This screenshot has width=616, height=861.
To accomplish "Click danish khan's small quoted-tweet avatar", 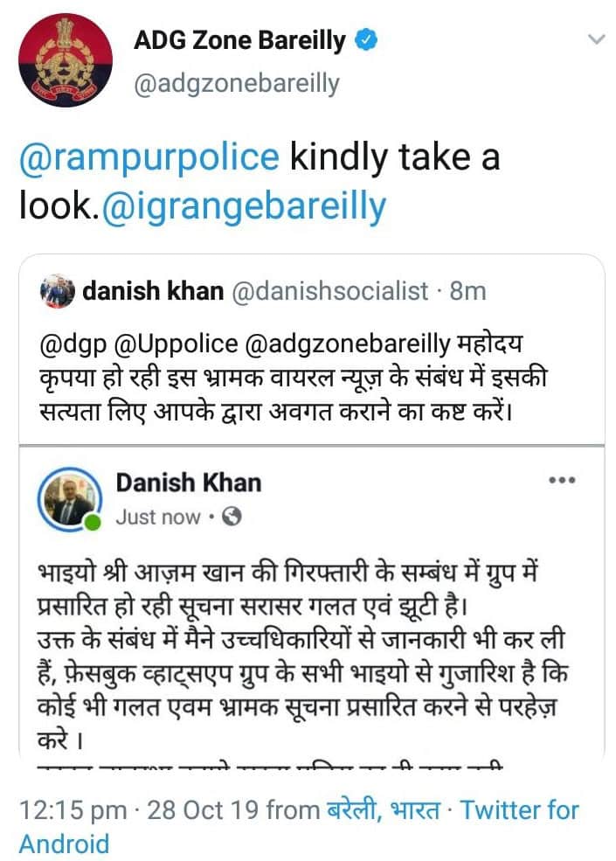I will coord(59,291).
